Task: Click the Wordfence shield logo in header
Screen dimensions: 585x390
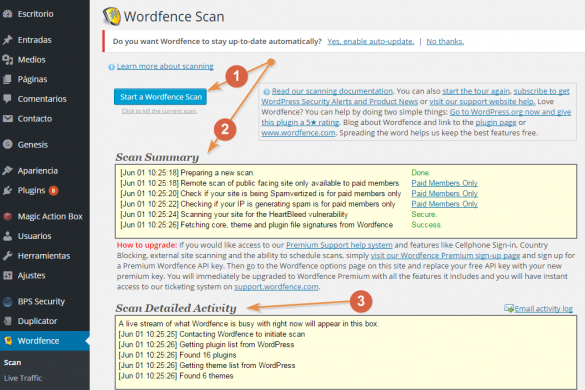Action: (x=112, y=16)
